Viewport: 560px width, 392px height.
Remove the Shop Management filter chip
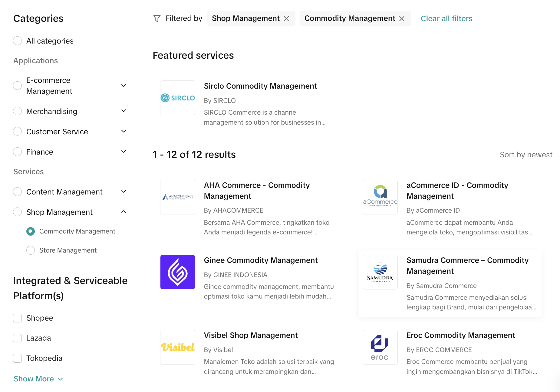click(x=286, y=19)
